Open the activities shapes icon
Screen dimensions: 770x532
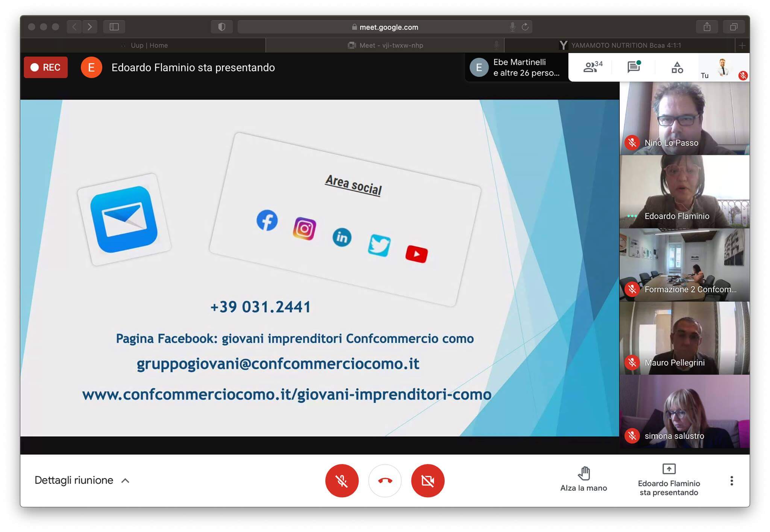tap(677, 68)
